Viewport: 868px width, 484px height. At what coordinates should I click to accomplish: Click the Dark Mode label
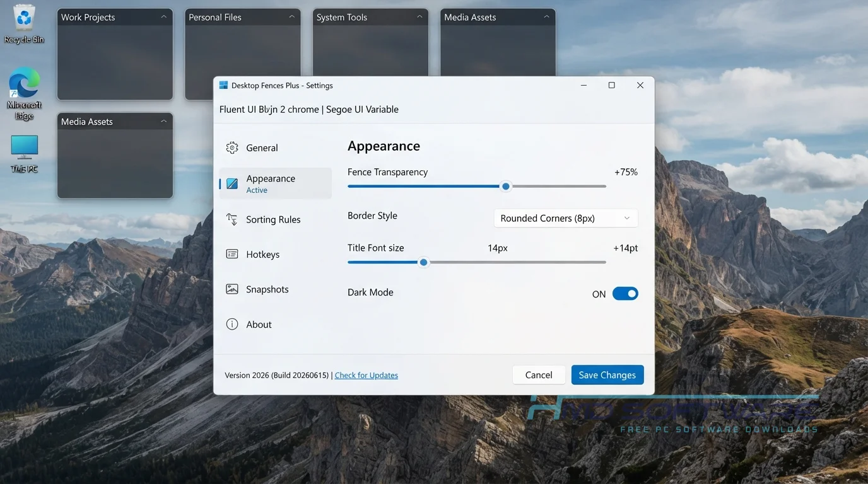point(370,292)
